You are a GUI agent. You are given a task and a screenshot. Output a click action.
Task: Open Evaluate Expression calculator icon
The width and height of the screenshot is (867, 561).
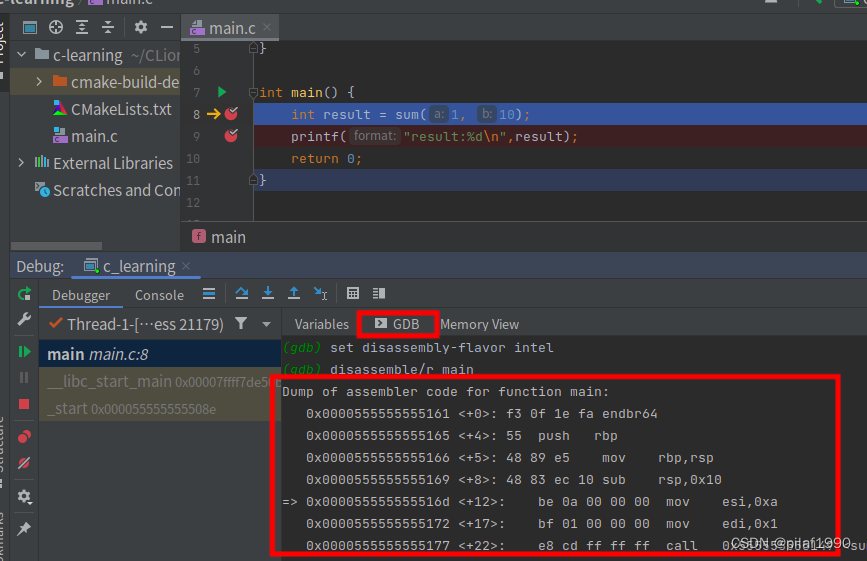point(353,294)
